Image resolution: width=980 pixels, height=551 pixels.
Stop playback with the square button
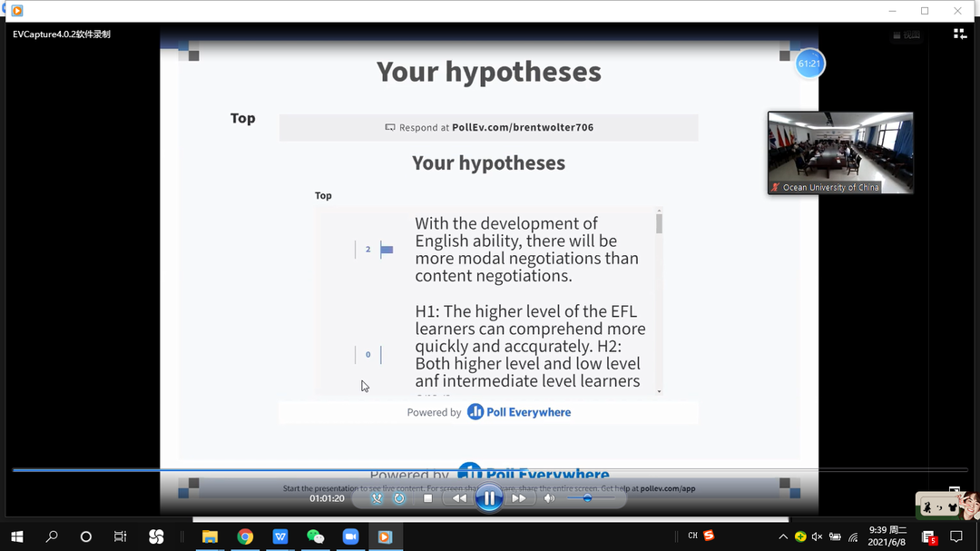428,498
